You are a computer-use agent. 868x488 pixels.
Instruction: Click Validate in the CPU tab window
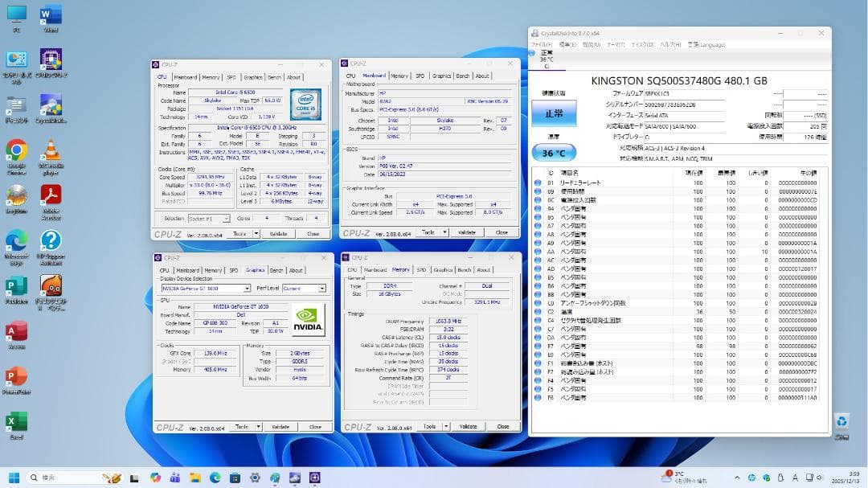pos(278,234)
